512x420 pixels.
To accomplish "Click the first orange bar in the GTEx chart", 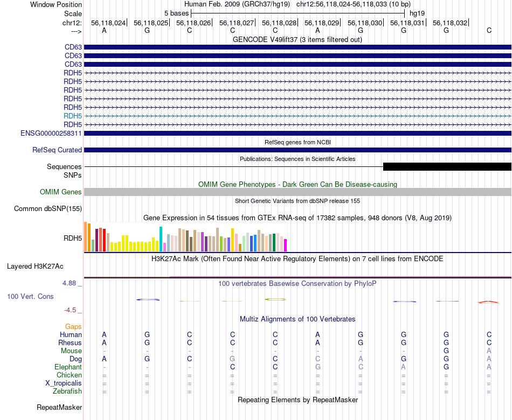I will [x=86, y=237].
